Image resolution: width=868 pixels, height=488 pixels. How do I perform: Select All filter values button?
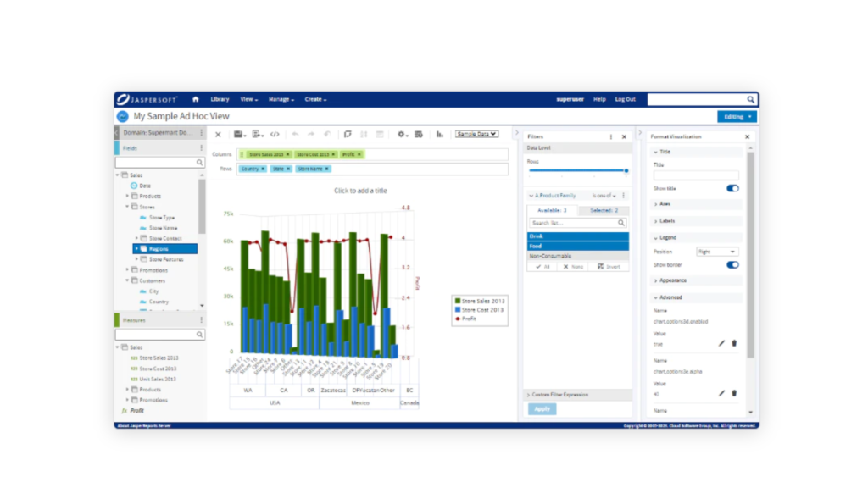[542, 267]
